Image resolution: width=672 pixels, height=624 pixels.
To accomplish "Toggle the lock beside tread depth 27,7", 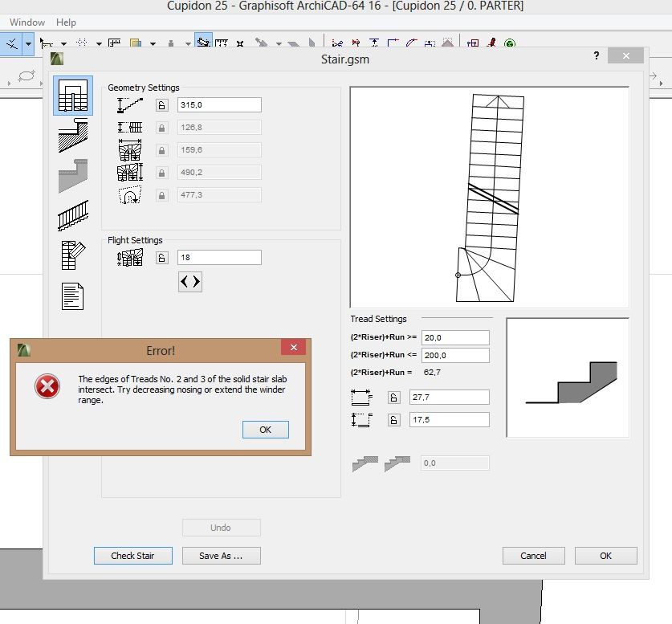I will pos(394,398).
